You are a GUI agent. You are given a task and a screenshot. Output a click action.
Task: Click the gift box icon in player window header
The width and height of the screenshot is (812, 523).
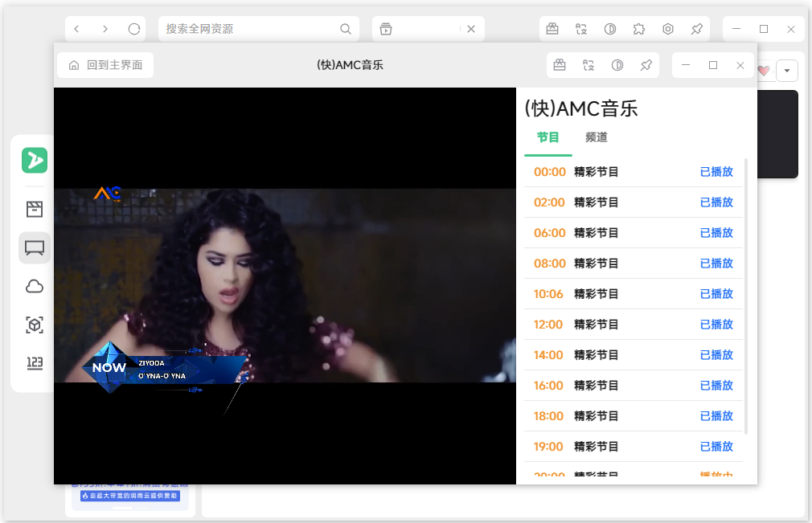(560, 65)
